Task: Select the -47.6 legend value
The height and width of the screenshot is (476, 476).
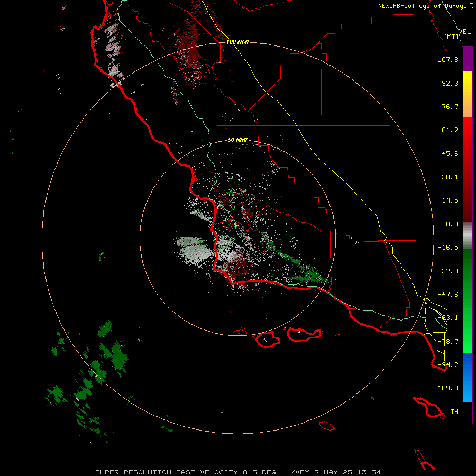Action: (x=448, y=295)
